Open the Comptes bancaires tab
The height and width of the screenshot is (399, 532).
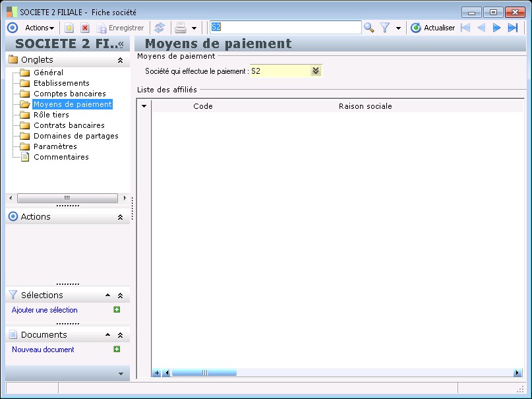click(69, 94)
